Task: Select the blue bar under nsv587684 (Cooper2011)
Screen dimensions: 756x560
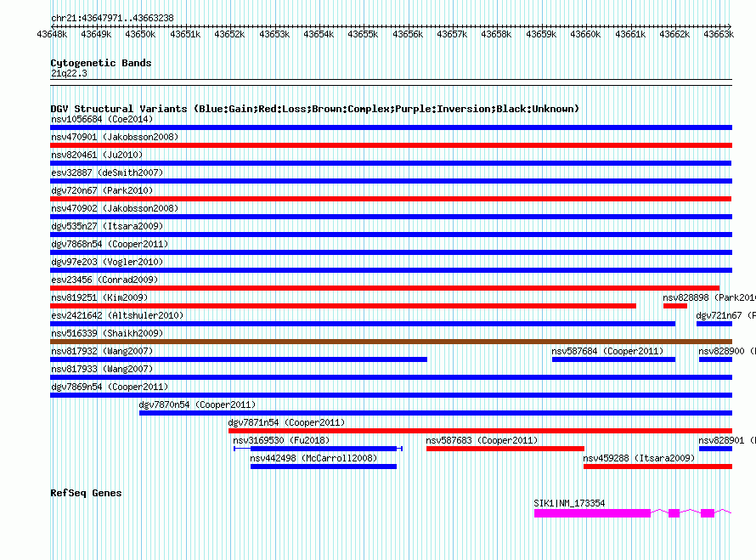Action: click(x=614, y=359)
